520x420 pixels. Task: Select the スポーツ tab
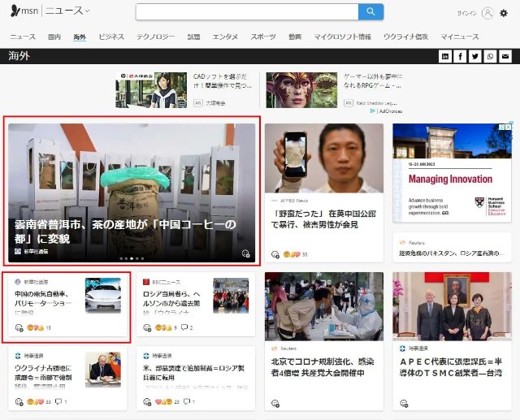262,37
